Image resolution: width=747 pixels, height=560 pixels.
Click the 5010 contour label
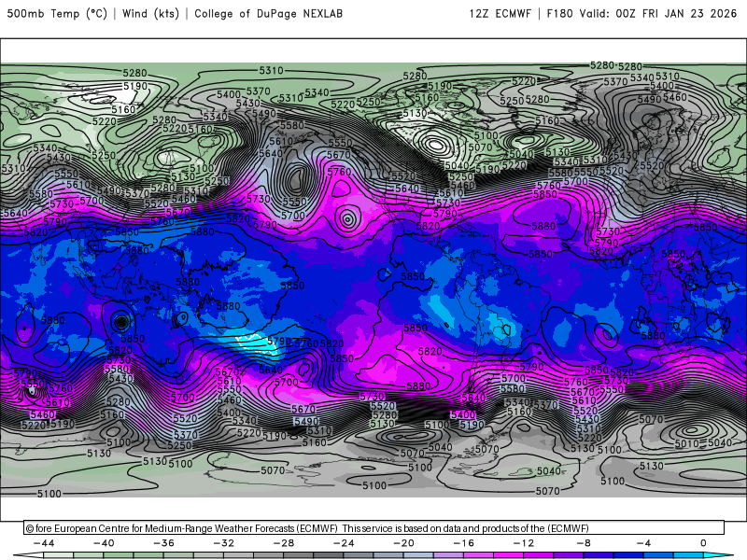point(686,444)
